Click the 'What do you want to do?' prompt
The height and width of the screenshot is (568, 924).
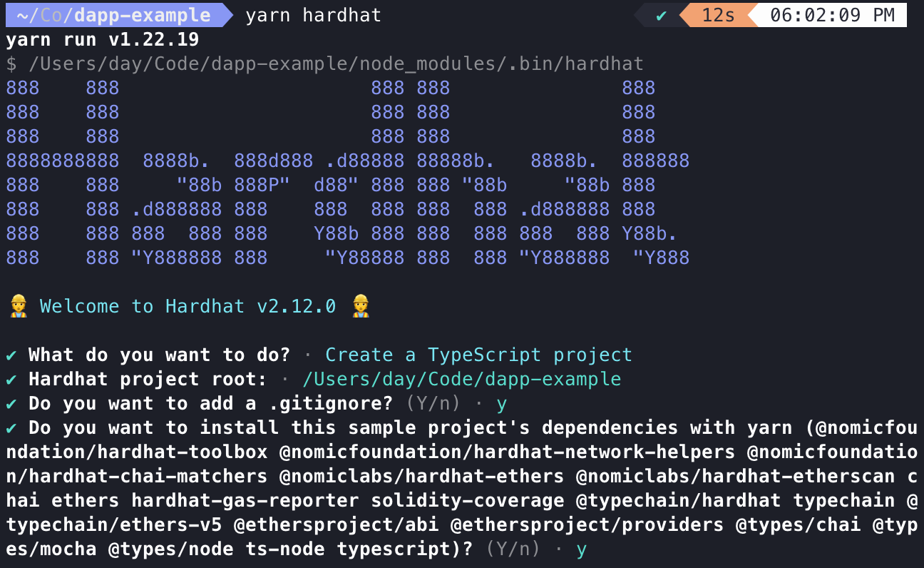pyautogui.click(x=160, y=355)
